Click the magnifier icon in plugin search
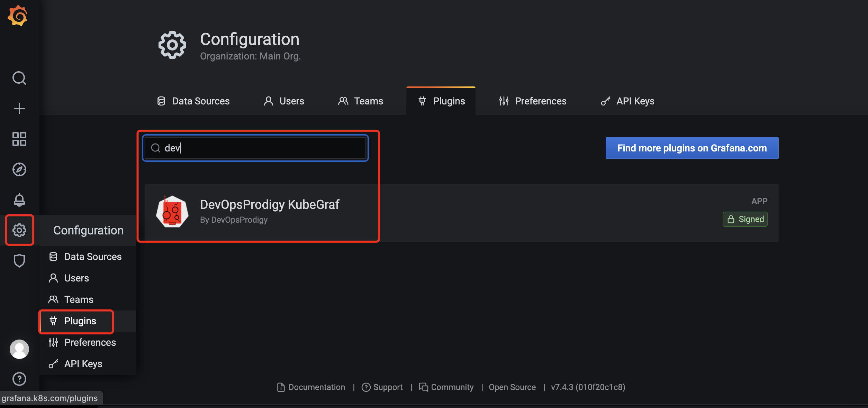Viewport: 868px width, 408px height. 156,148
